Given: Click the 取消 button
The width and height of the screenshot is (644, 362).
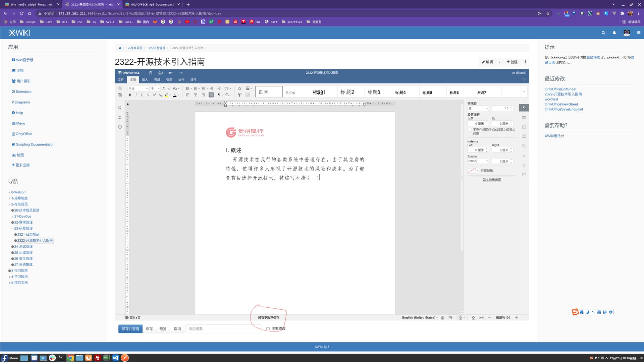Looking at the screenshot, I should (177, 329).
